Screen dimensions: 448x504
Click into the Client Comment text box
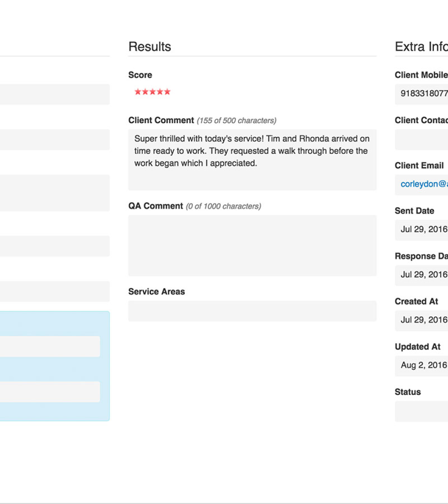point(252,160)
